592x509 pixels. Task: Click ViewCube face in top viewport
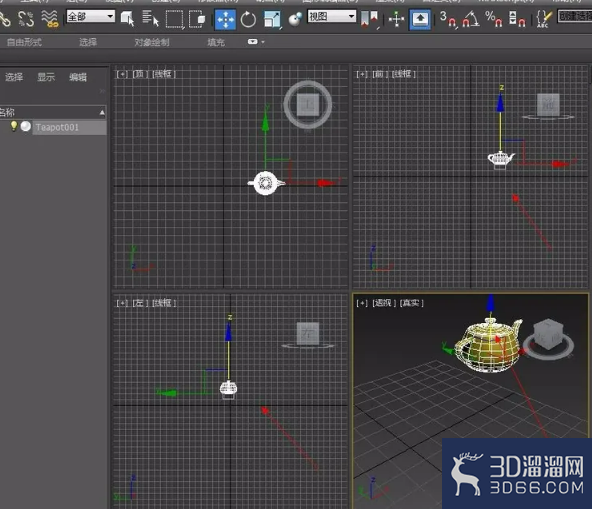[308, 105]
